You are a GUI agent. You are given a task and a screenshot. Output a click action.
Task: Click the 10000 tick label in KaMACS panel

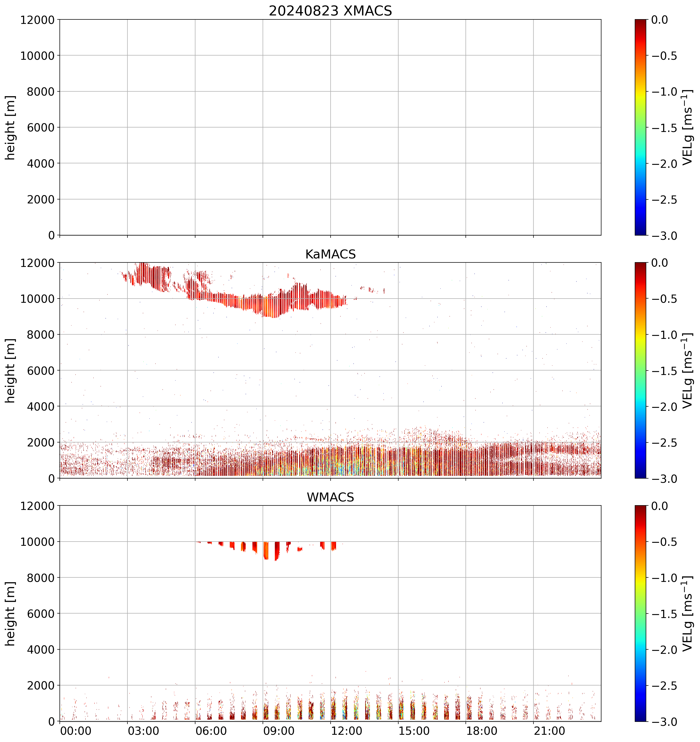click(37, 299)
